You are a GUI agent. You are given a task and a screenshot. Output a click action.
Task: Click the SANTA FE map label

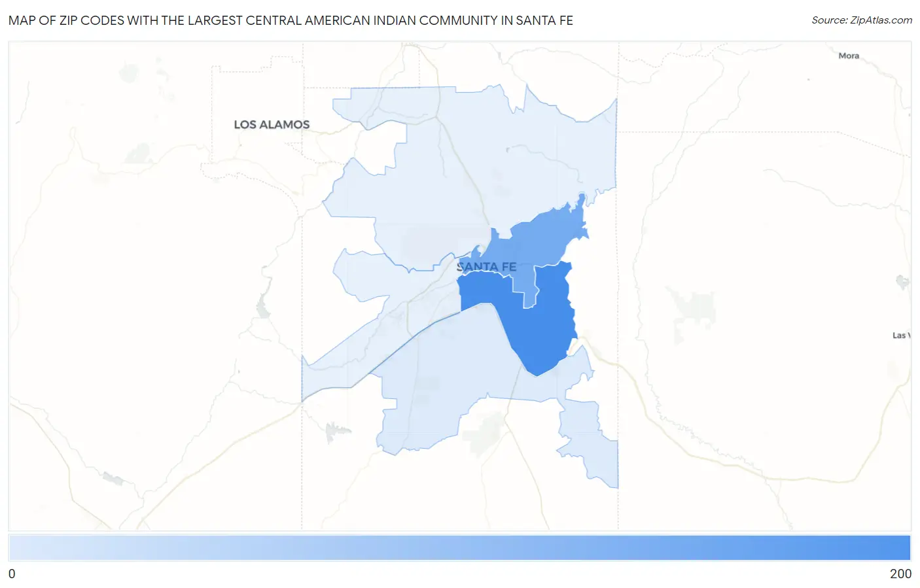point(486,267)
